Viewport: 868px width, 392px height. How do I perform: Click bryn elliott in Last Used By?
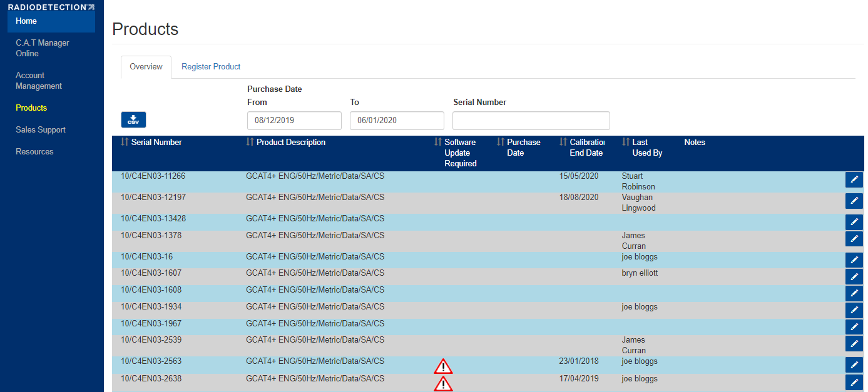[x=640, y=273]
